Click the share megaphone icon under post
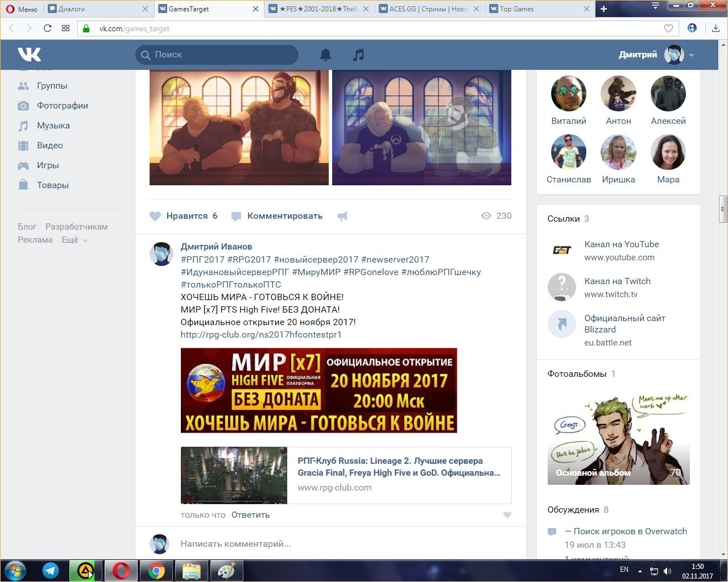 [342, 216]
